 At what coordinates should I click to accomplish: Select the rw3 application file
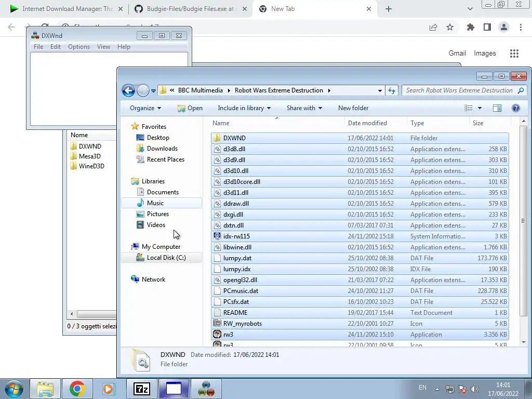coord(360,334)
